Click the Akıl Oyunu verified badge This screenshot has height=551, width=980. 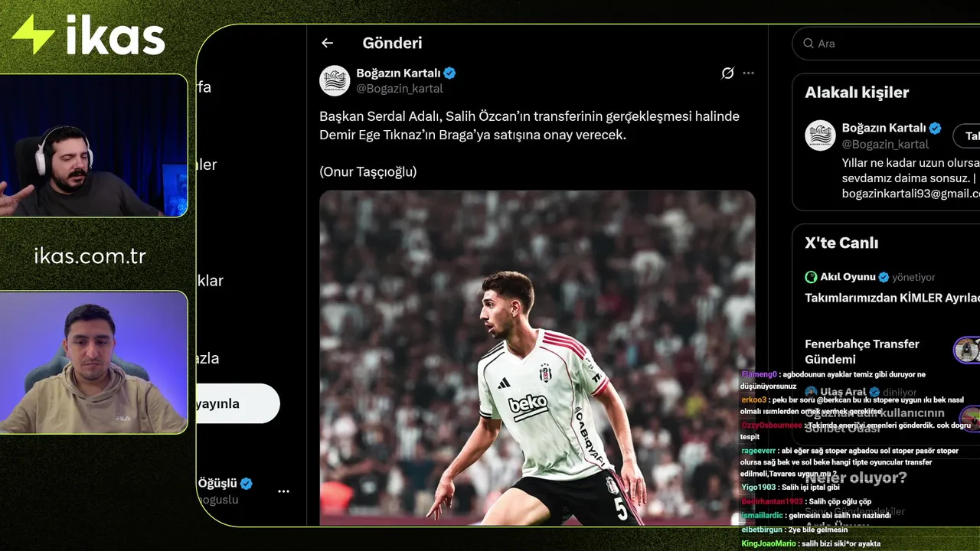pos(884,277)
